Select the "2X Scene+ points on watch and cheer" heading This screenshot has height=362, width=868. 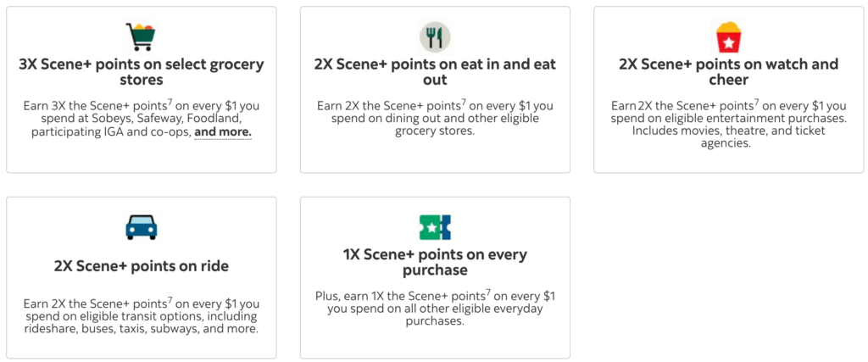pos(728,72)
